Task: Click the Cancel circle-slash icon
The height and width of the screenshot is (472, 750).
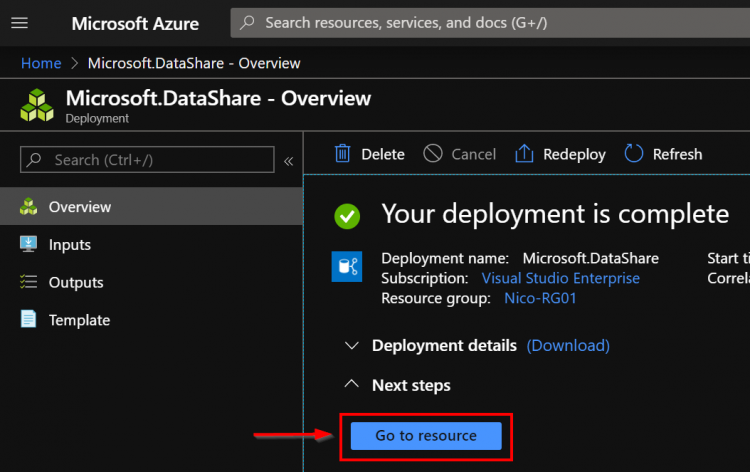Action: pos(433,154)
